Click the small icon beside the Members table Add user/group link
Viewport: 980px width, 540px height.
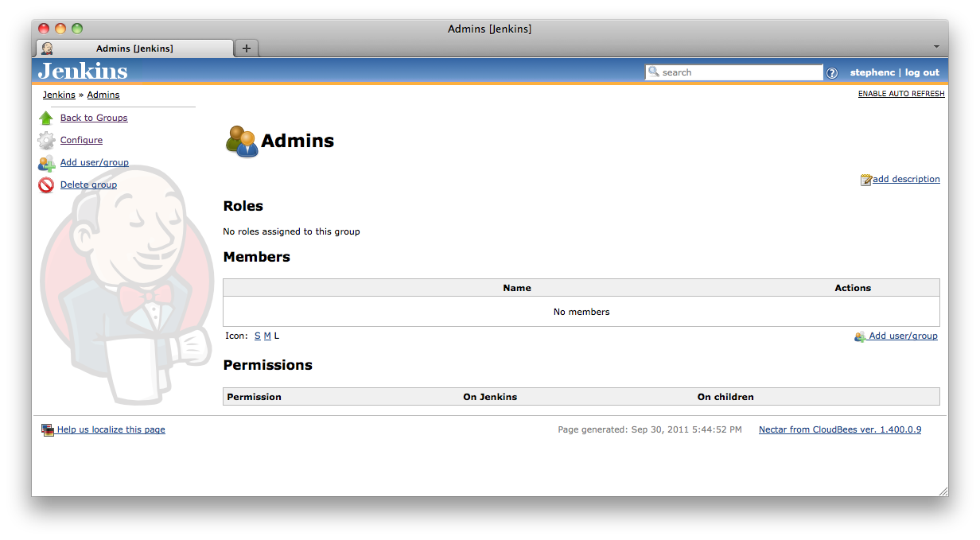859,336
